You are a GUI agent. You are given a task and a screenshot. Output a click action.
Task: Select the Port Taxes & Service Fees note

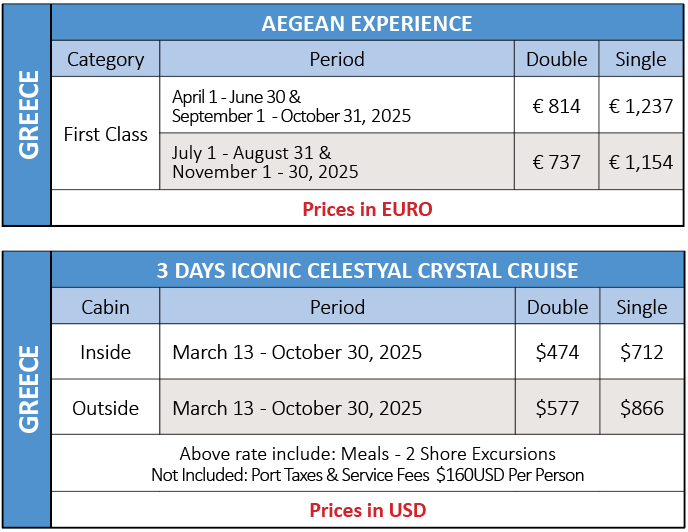pyautogui.click(x=367, y=475)
